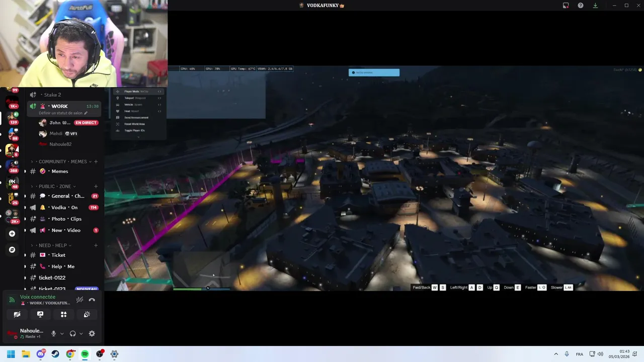Click the EN DIRECT live badge

pos(86,123)
